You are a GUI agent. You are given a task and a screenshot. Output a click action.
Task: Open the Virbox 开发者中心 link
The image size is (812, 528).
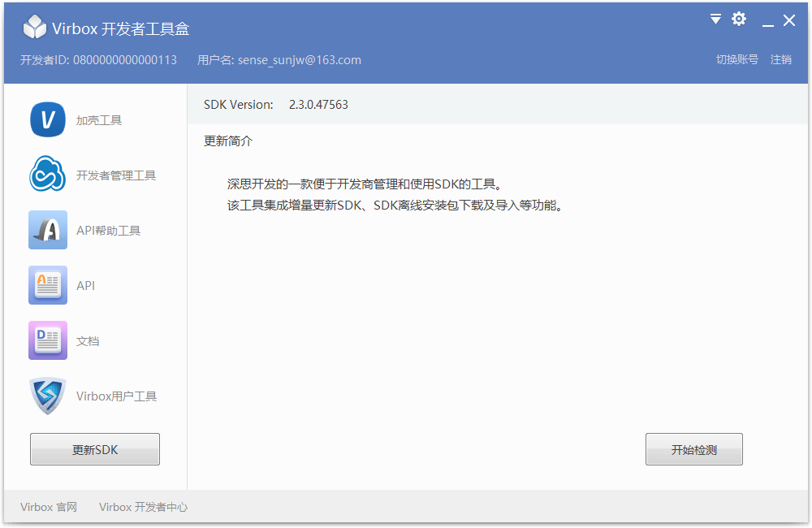coord(144,507)
